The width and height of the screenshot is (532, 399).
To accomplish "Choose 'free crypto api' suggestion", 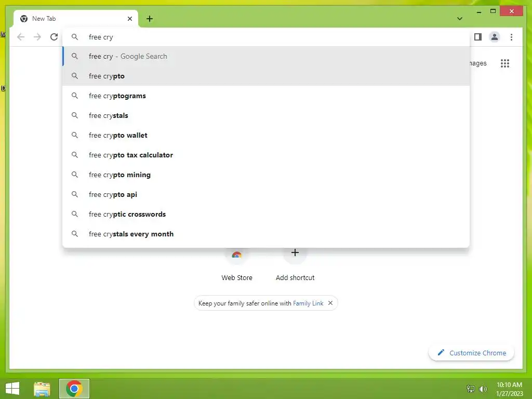I will [267, 194].
